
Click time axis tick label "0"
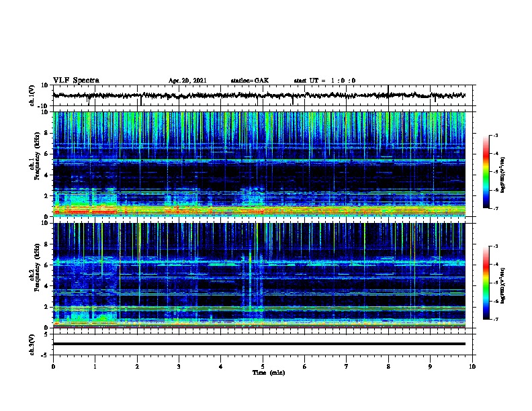53,367
